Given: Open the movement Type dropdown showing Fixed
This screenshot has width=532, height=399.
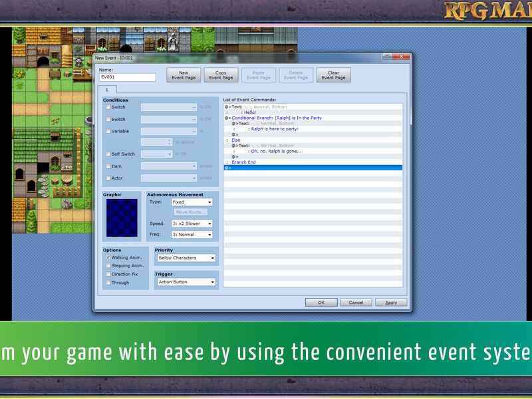Looking at the screenshot, I should click(x=192, y=202).
